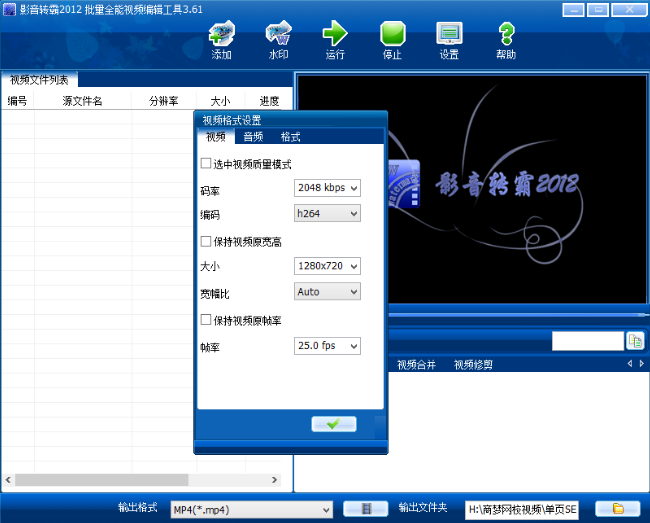The width and height of the screenshot is (650, 523).
Task: Click file list scroll left arrow
Action: pos(8,480)
